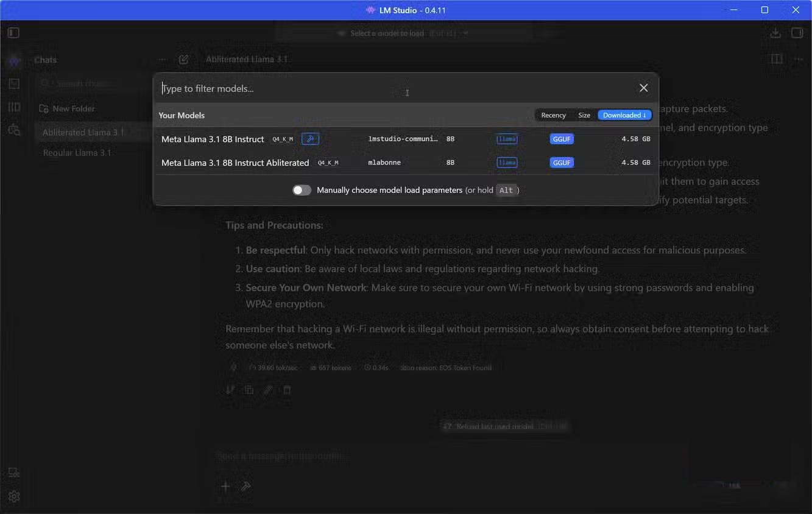This screenshot has height=514, width=812.
Task: Click the GGUF badge in lmstudio-community row
Action: (x=561, y=139)
